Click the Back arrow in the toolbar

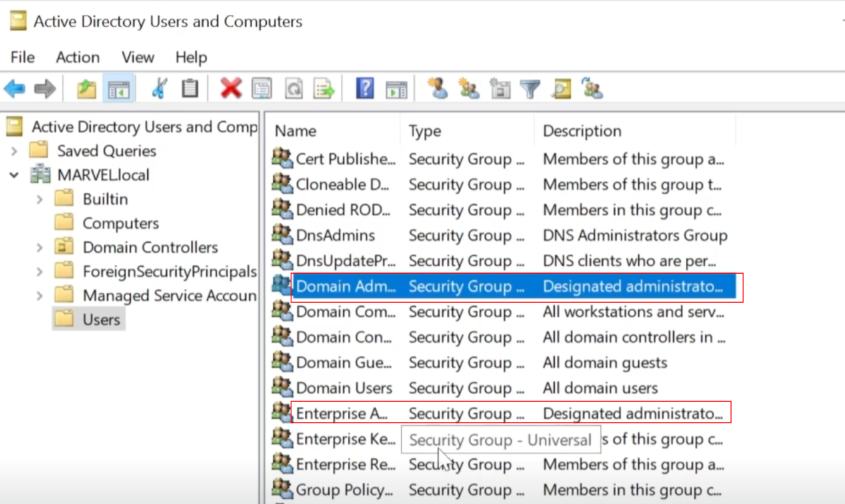point(15,89)
